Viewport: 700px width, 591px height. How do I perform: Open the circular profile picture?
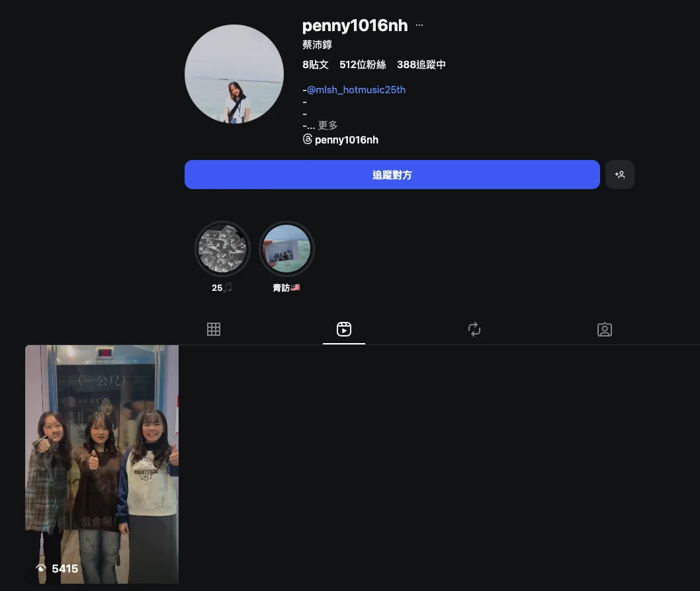point(234,74)
